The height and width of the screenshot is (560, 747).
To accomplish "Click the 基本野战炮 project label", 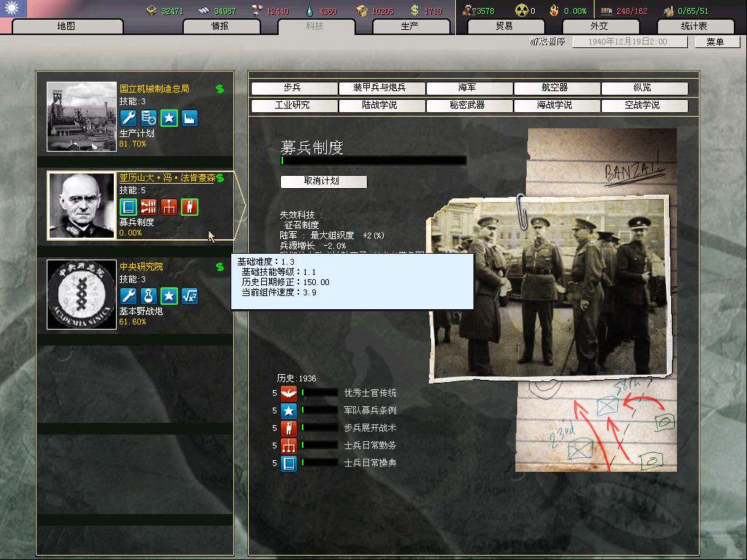I will (141, 311).
